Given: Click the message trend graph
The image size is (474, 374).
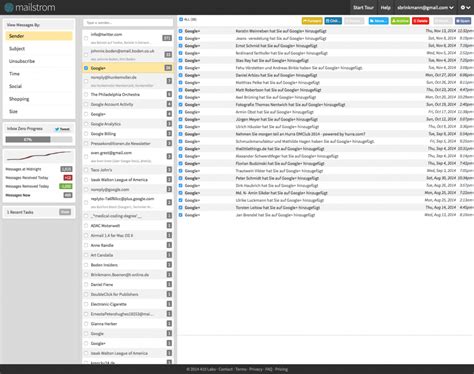Looking at the screenshot, I should 39,156.
